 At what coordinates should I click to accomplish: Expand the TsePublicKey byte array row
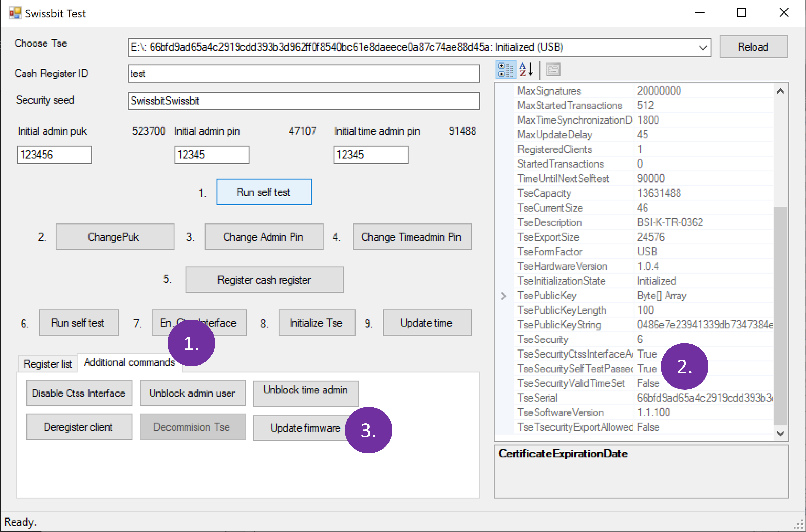[503, 296]
